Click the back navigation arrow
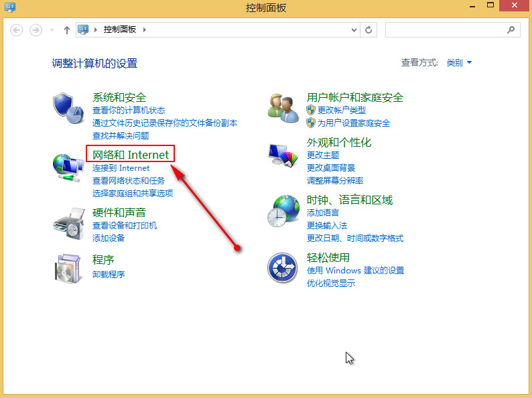Screen dimensions: 532x398 [x=16, y=30]
